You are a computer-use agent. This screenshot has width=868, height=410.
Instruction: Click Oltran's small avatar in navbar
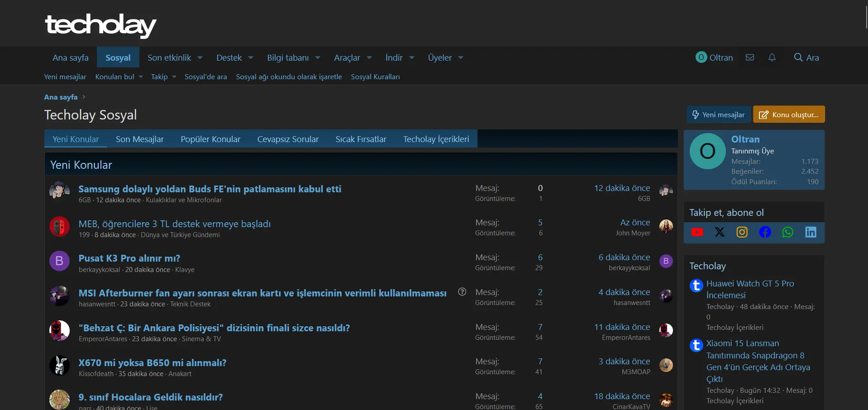701,57
